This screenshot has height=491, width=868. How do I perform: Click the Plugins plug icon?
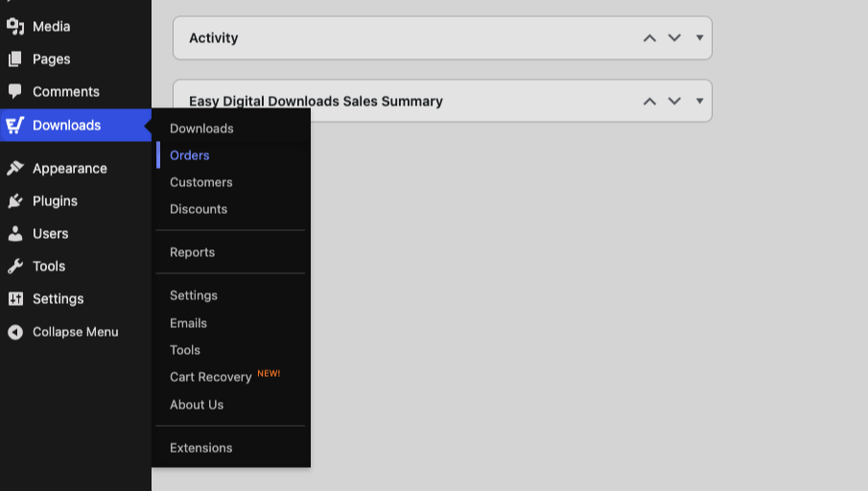(15, 201)
